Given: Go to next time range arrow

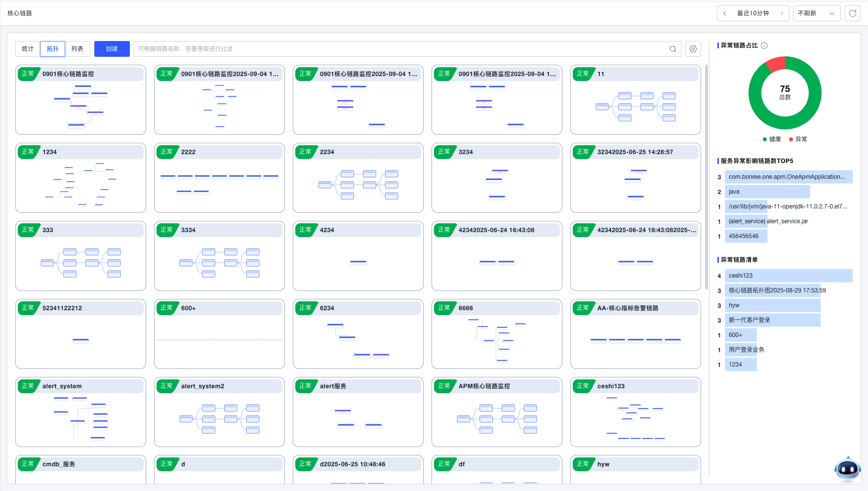Looking at the screenshot, I should click(x=782, y=13).
